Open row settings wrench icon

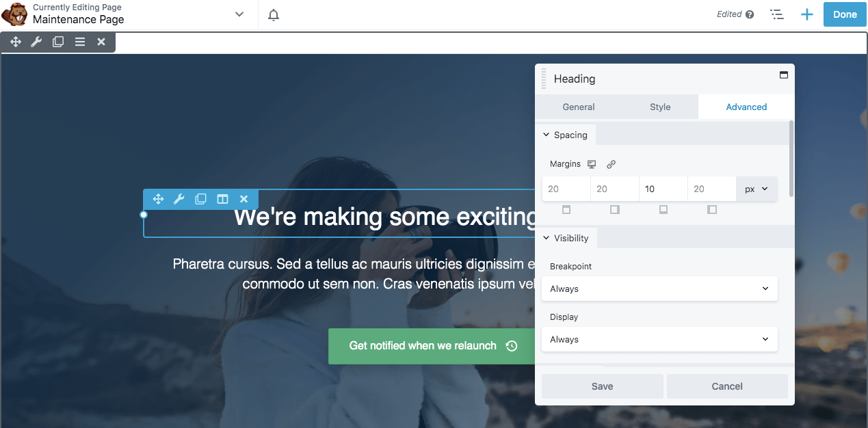click(x=36, y=42)
